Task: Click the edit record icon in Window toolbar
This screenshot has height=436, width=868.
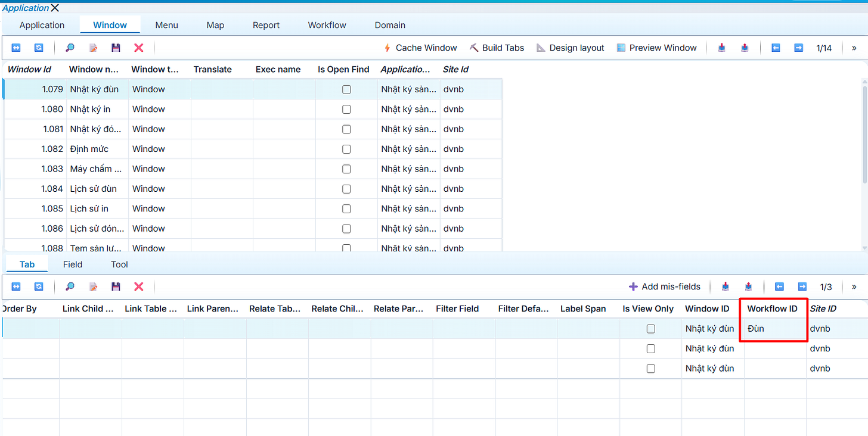Action: point(93,48)
